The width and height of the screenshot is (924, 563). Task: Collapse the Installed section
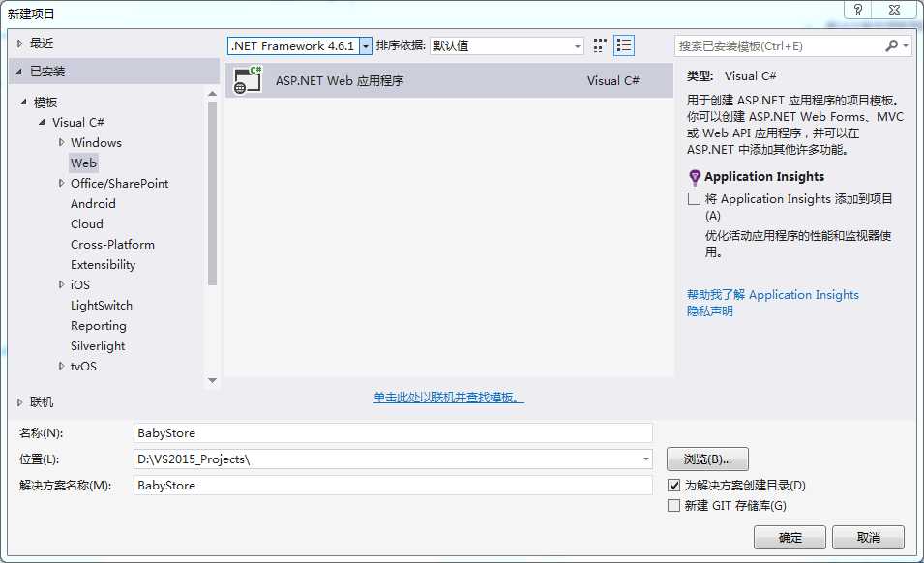click(x=18, y=72)
